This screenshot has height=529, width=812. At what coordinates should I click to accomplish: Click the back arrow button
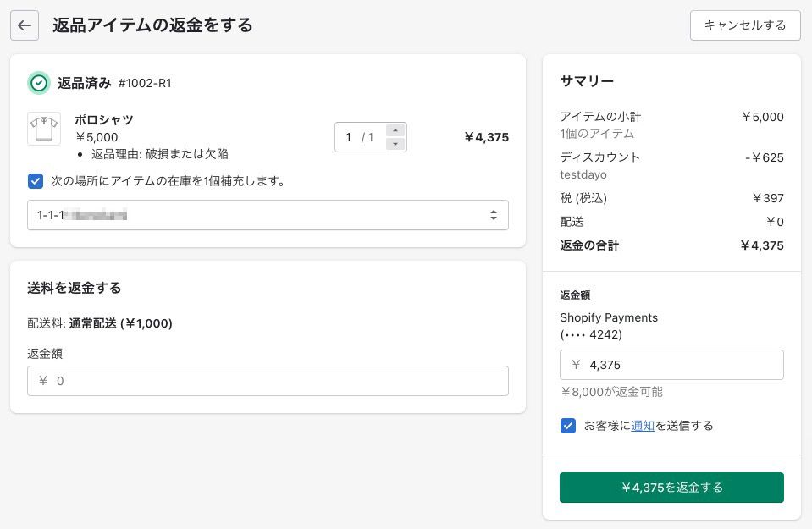tap(25, 25)
